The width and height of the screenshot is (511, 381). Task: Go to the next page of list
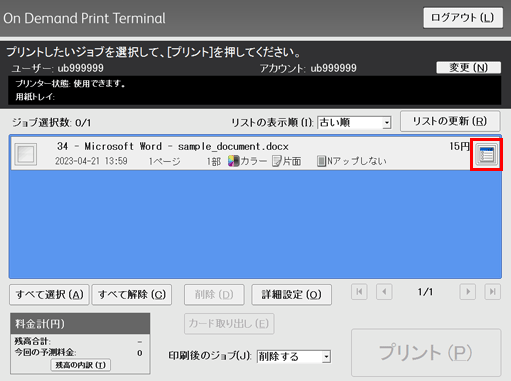[468, 292]
